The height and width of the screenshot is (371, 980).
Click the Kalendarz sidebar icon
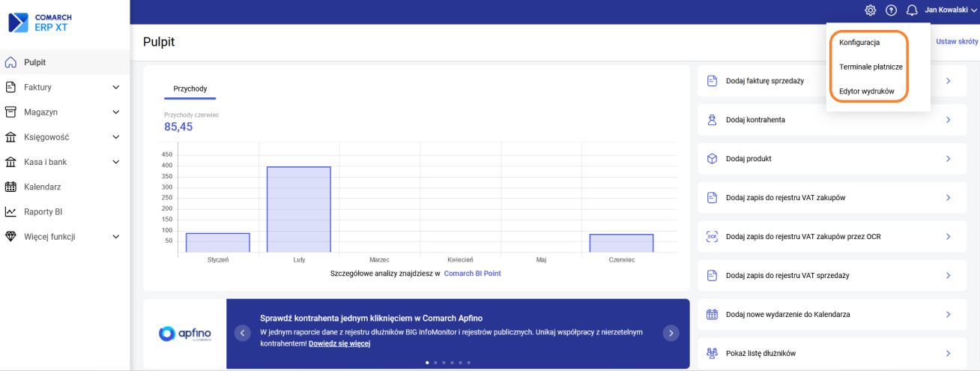pos(10,187)
